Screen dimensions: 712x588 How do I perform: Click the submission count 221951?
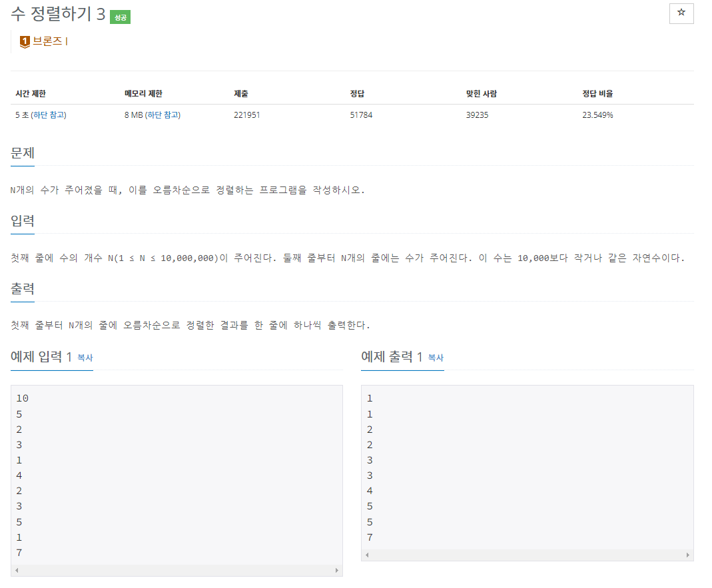coord(246,115)
